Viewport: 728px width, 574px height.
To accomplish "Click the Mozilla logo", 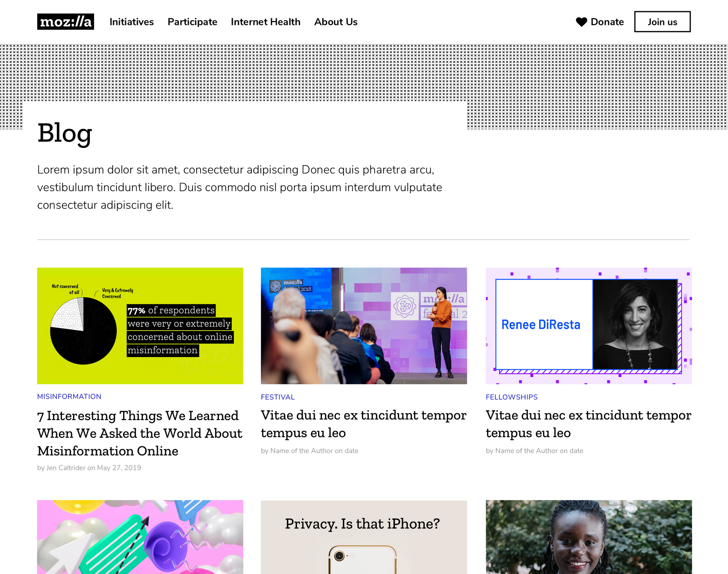I will click(66, 22).
